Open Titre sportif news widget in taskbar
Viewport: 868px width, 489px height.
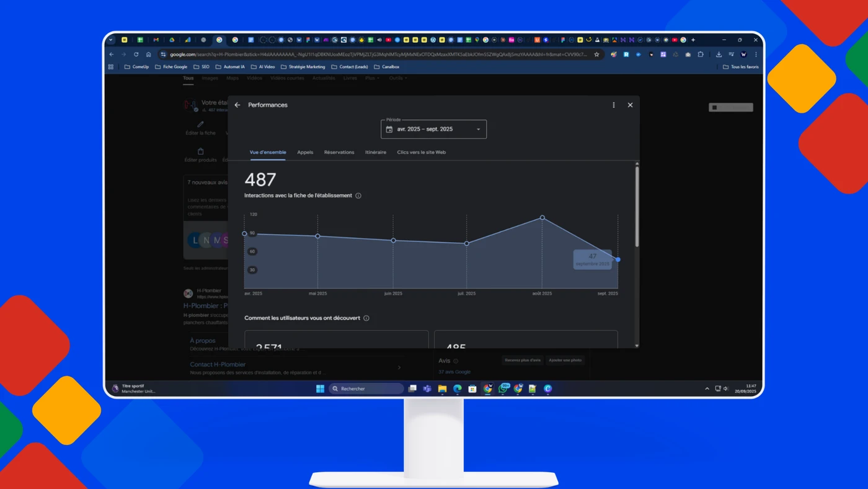pos(134,388)
